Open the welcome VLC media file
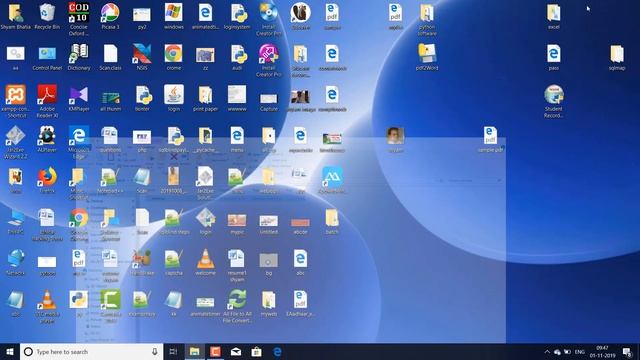This screenshot has height=360, width=640. tap(205, 263)
